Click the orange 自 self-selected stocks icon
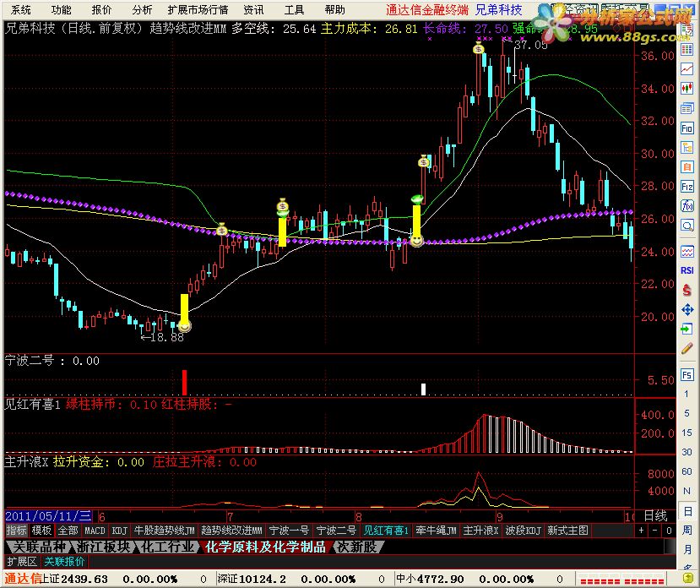The width and height of the screenshot is (700, 588). click(x=687, y=166)
